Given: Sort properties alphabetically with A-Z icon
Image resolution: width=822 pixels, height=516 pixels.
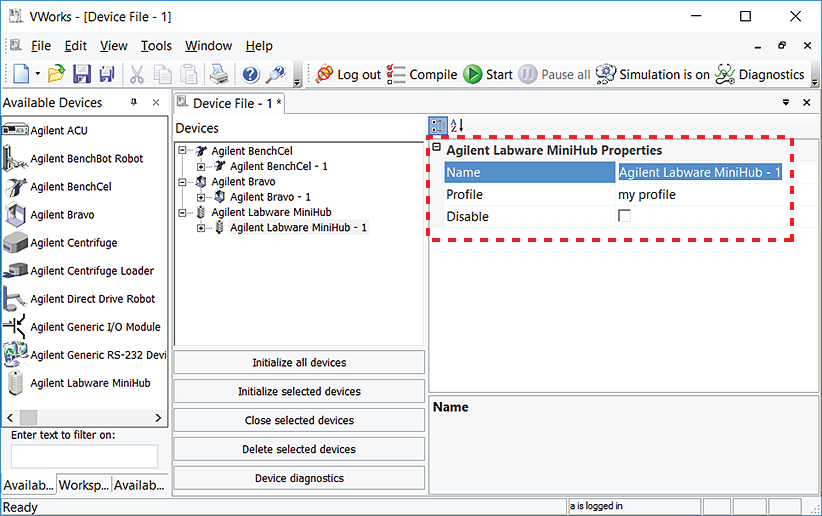Looking at the screenshot, I should pos(456,126).
